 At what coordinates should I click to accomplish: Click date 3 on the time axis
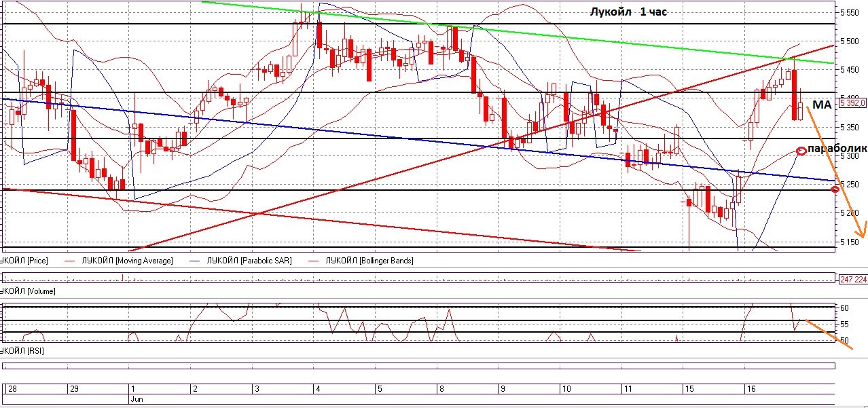point(257,389)
